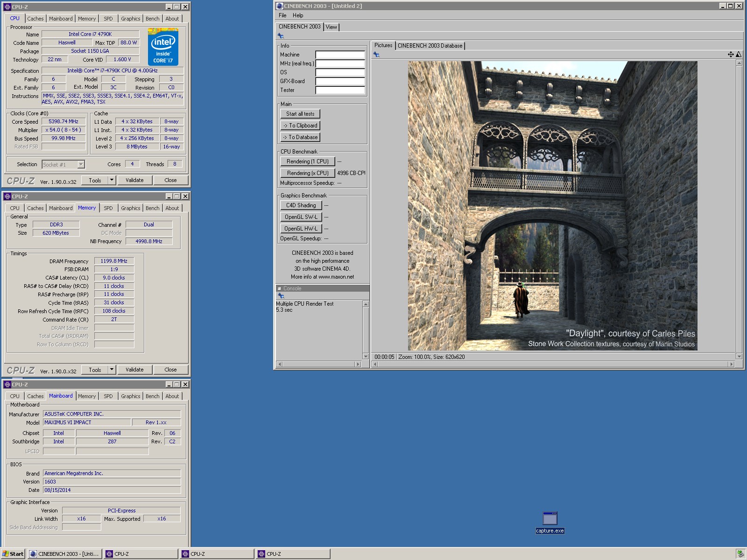This screenshot has width=747, height=560.
Task: Open CINEBENCH 2003 Database tab
Action: pos(430,46)
